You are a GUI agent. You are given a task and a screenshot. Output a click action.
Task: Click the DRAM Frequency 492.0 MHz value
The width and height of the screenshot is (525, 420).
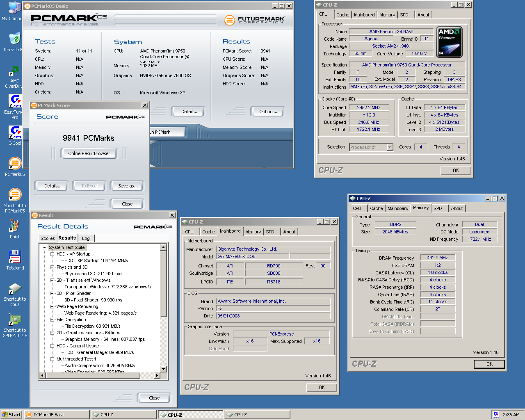click(438, 258)
